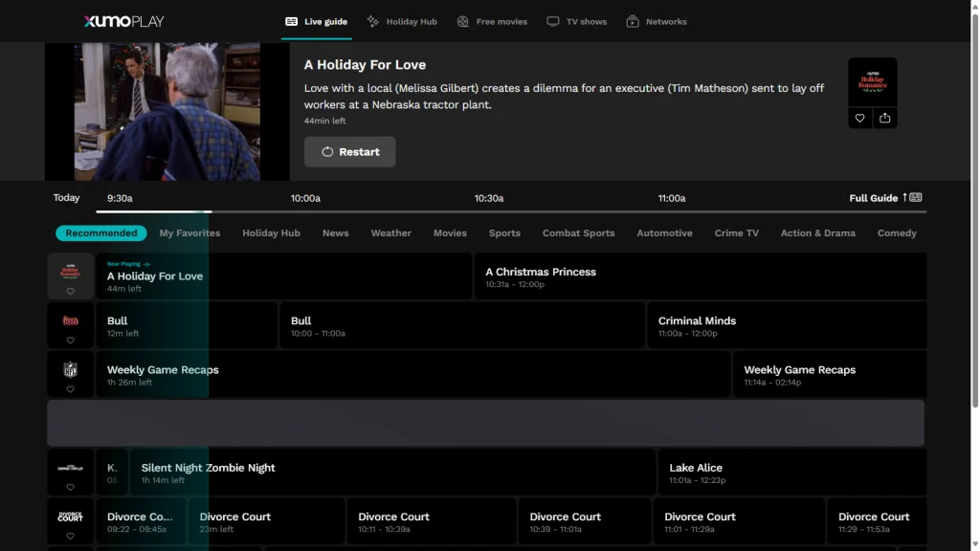The height and width of the screenshot is (551, 980).
Task: Select the Weather category
Action: [391, 233]
